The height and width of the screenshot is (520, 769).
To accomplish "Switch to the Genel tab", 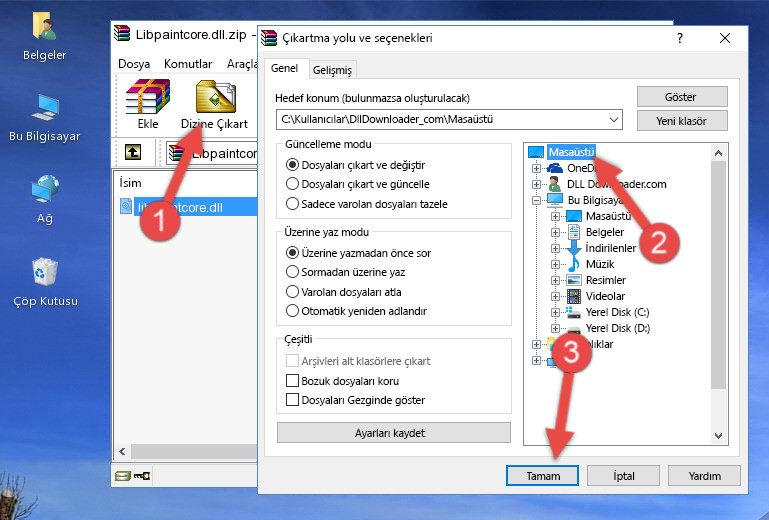I will pyautogui.click(x=284, y=69).
